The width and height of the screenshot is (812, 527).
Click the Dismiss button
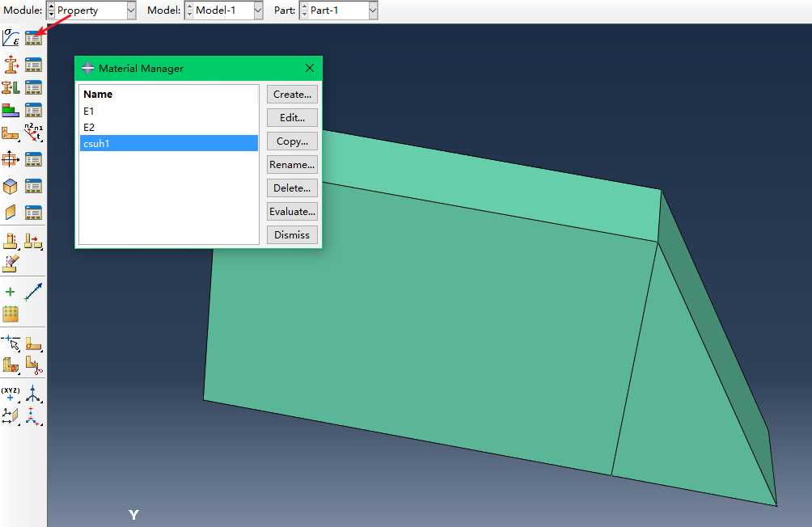click(292, 234)
